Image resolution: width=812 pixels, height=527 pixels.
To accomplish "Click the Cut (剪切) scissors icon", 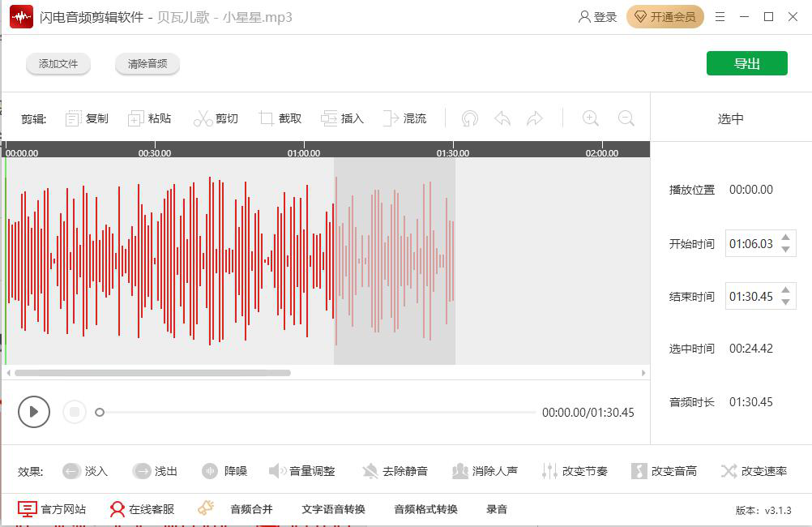I will coord(203,118).
